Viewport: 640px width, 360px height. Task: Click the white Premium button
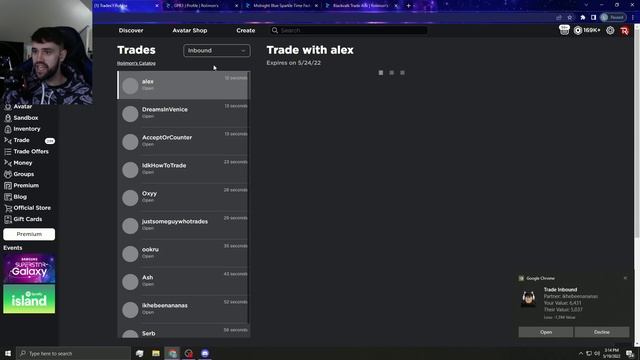pyautogui.click(x=29, y=234)
